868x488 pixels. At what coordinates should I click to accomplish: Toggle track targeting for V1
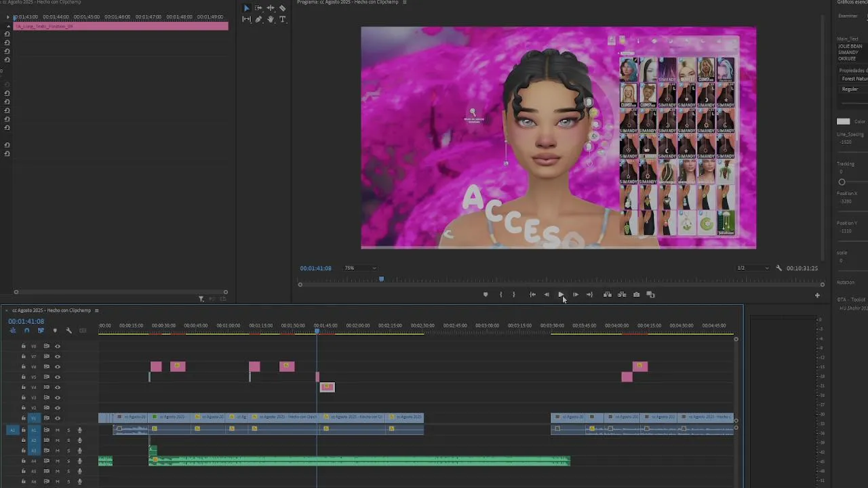[x=34, y=418]
